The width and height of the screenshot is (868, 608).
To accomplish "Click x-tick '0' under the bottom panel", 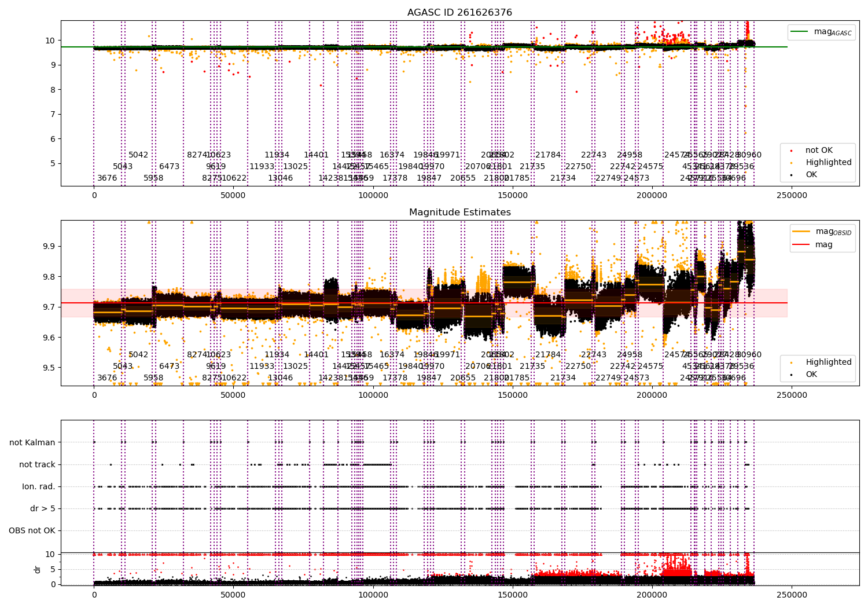I will [94, 595].
